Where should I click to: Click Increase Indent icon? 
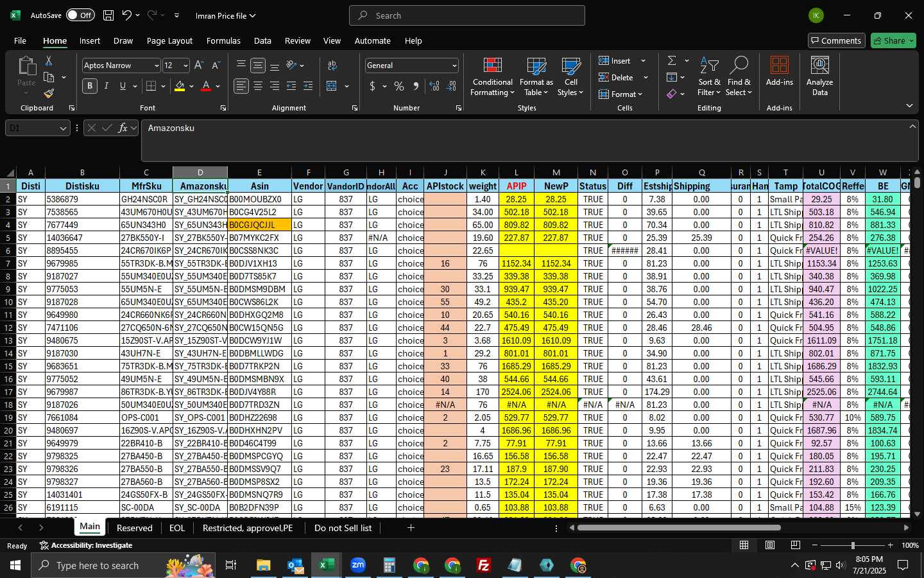(x=308, y=86)
